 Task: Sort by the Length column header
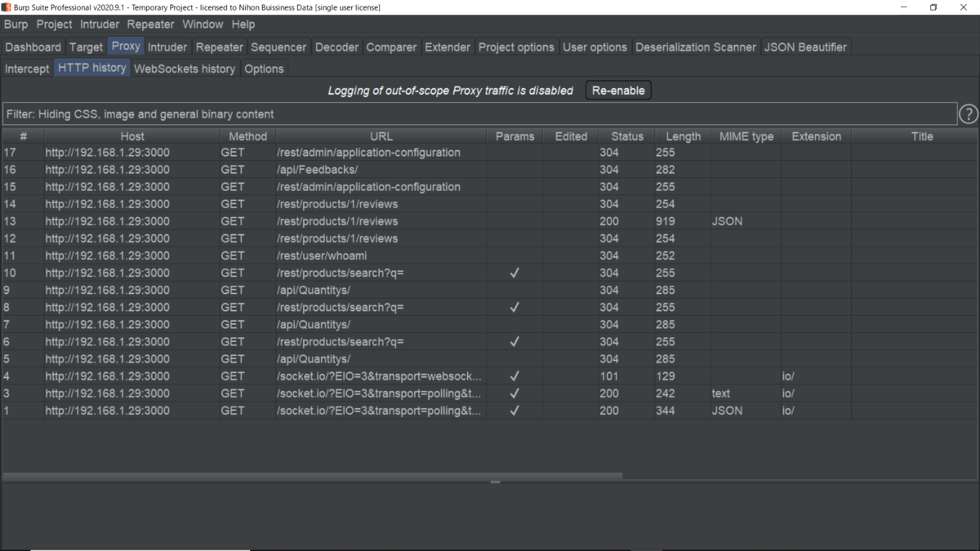pos(683,136)
